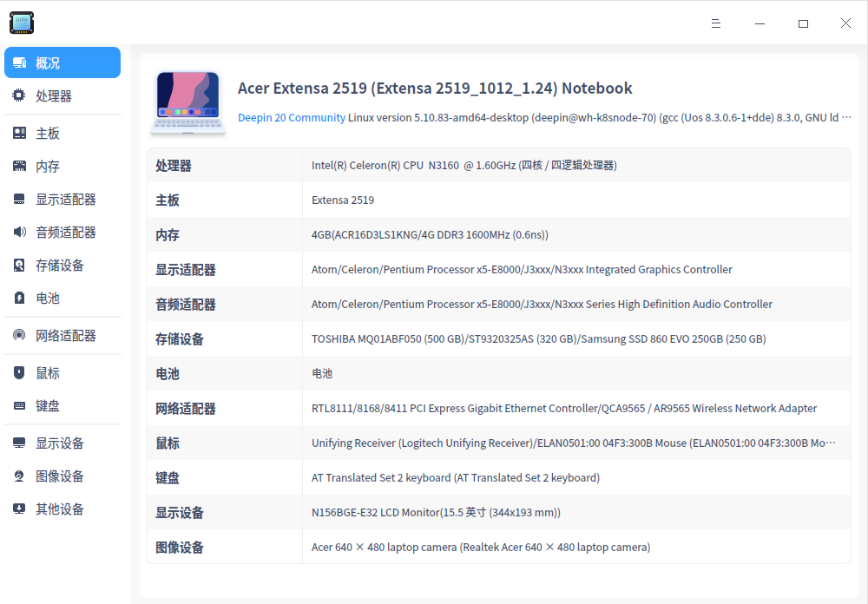Click the 内存 memory sidebar icon
Screen dimensions: 868x604
(18, 165)
